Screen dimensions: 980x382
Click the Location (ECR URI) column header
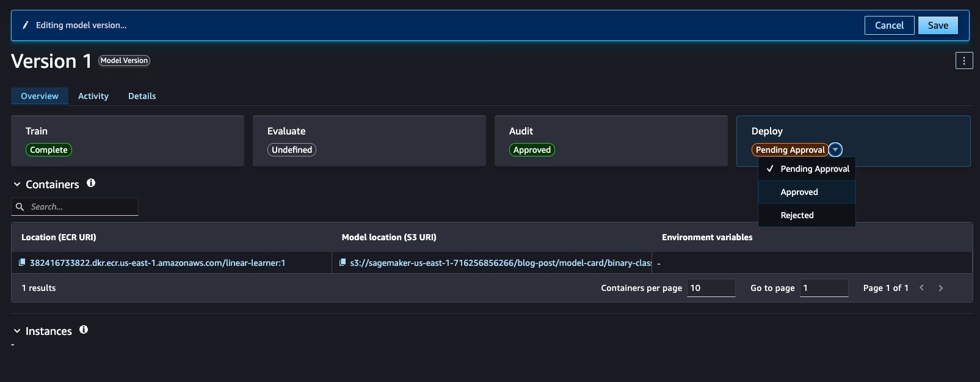pyautogui.click(x=59, y=237)
